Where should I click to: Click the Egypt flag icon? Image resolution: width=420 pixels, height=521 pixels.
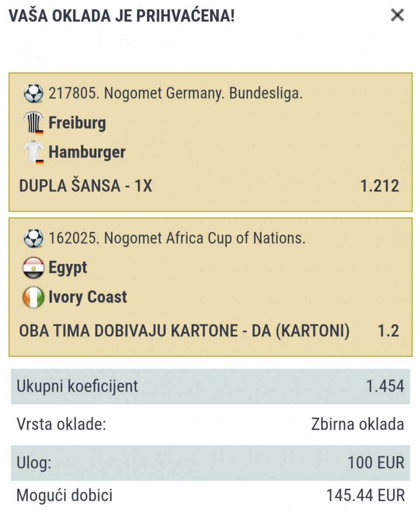tap(33, 268)
